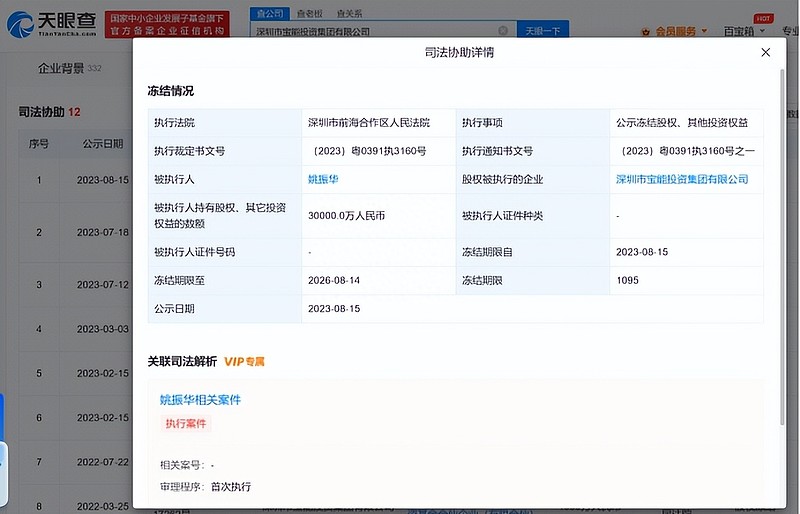Click the court name 深圳市前海合作区人民法院
800x514 pixels.
pyautogui.click(x=369, y=123)
